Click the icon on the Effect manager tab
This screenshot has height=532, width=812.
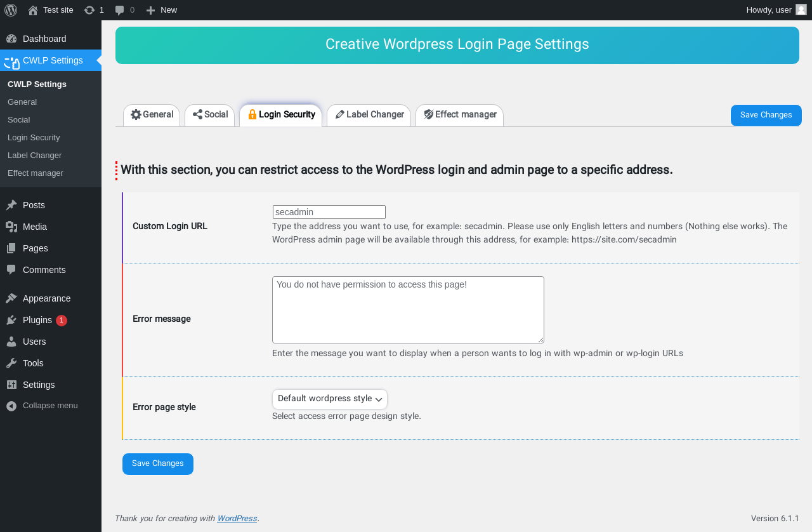[429, 114]
